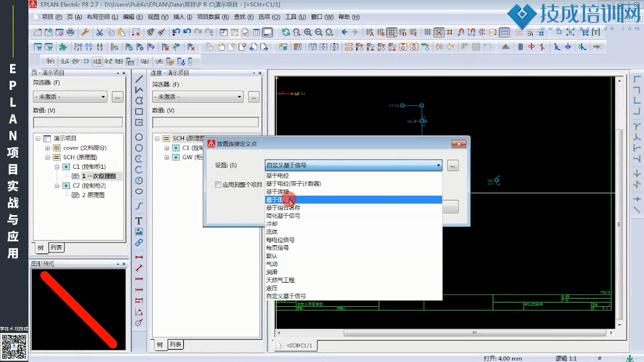Toggle grid D button
Viewport: 644px width, 362px height.
point(402,32)
